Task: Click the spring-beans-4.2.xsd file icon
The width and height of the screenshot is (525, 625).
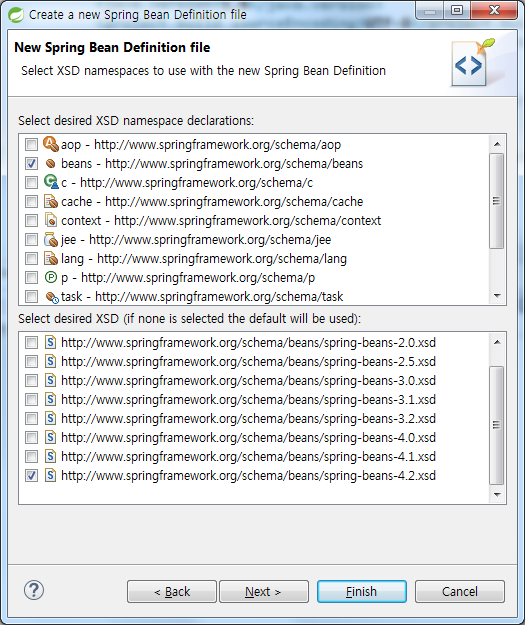Action: 50,476
